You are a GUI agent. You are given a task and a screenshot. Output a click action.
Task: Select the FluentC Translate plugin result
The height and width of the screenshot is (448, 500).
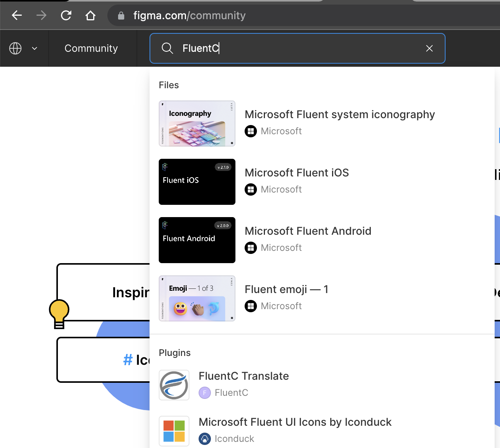[244, 376]
